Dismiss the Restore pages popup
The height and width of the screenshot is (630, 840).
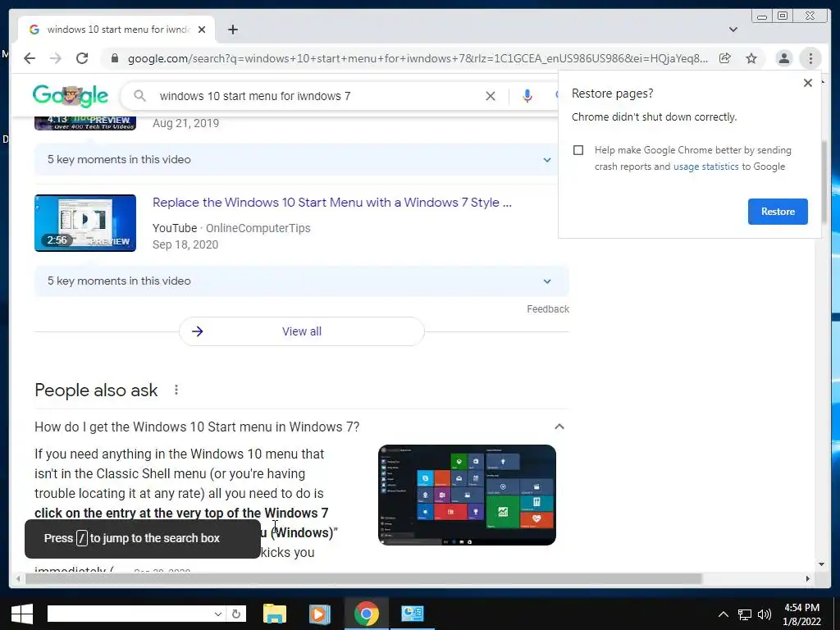pyautogui.click(x=808, y=83)
